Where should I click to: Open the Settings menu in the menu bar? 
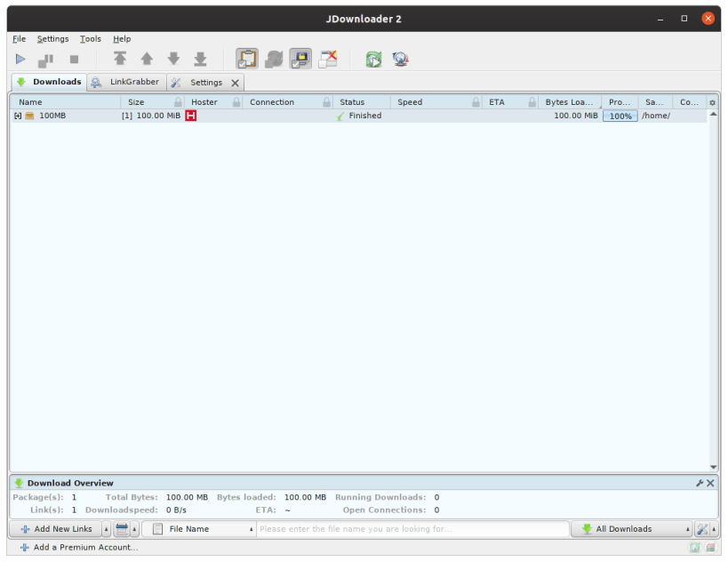(x=52, y=38)
